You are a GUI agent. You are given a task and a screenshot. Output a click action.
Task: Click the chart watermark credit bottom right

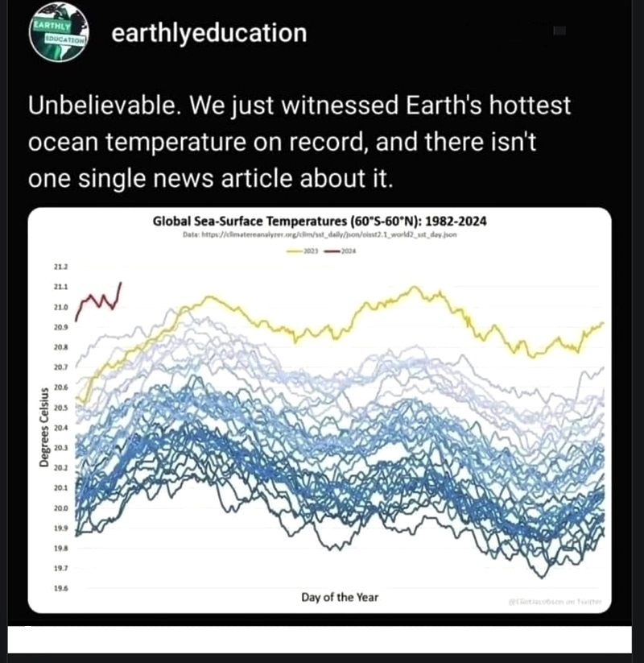click(x=555, y=600)
